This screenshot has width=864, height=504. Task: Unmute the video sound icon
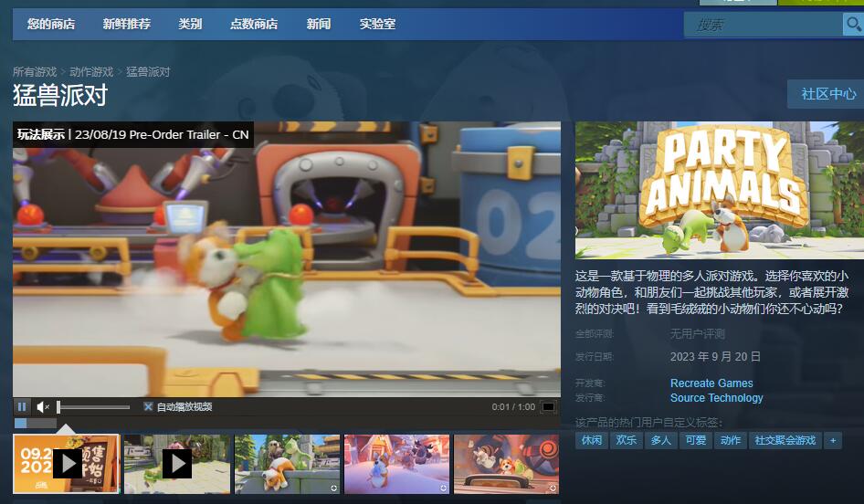click(x=42, y=406)
